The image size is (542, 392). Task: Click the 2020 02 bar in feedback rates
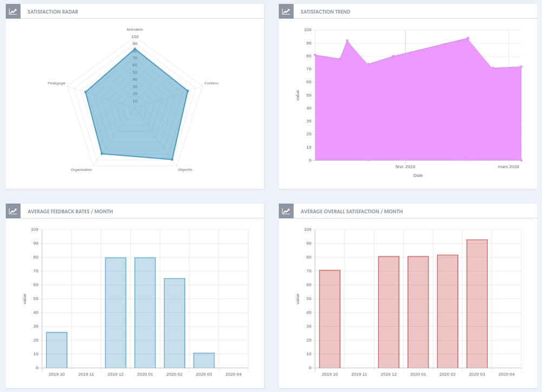pos(175,323)
